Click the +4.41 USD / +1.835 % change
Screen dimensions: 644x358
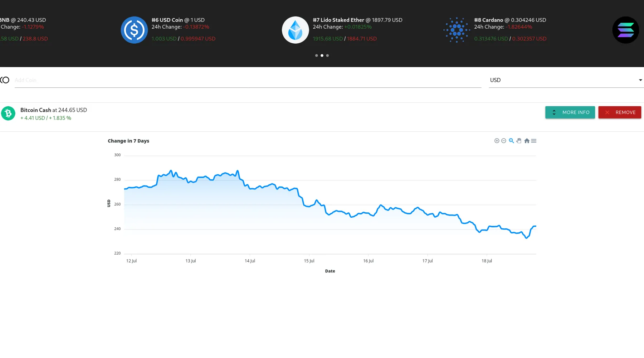pos(46,118)
